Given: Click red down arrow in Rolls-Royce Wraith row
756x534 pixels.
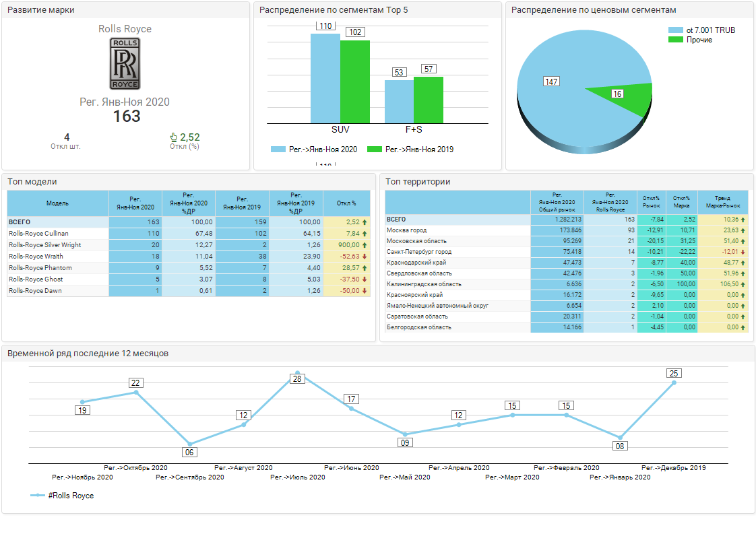Looking at the screenshot, I should tap(365, 257).
